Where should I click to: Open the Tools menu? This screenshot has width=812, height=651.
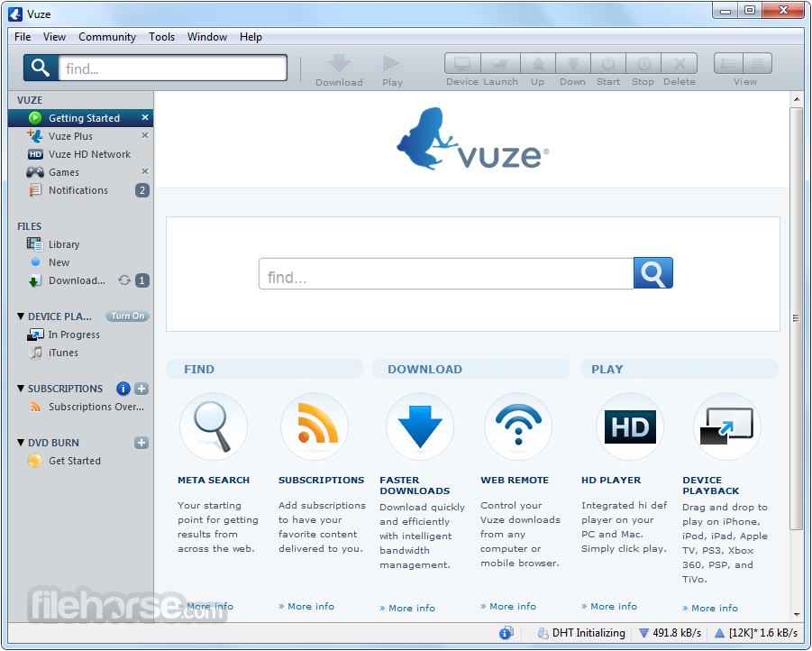pyautogui.click(x=161, y=37)
